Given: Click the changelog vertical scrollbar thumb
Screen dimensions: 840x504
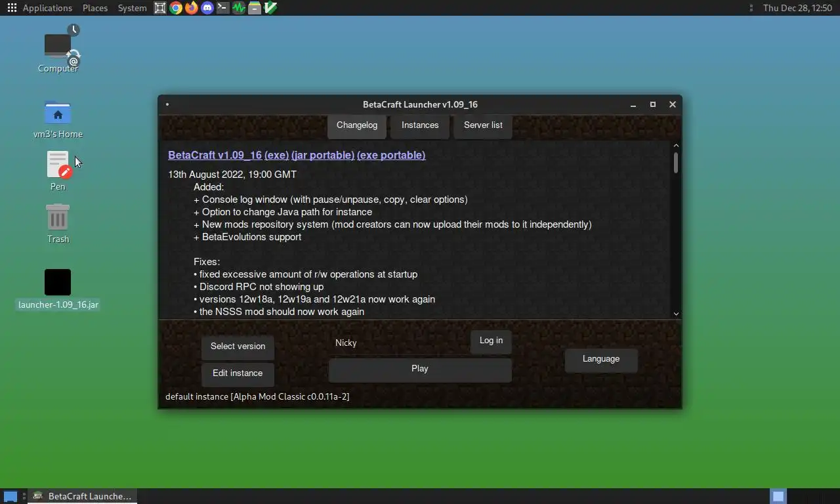Looking at the screenshot, I should tap(676, 163).
